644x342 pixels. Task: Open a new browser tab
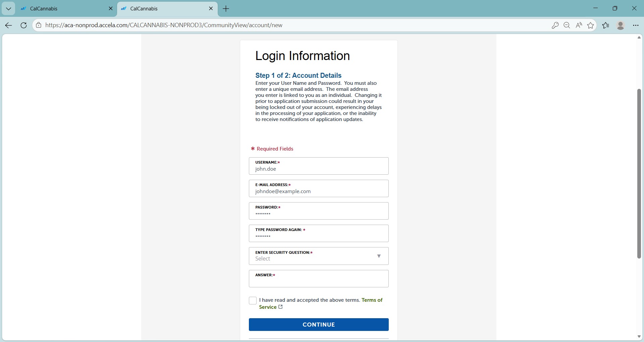pos(226,9)
